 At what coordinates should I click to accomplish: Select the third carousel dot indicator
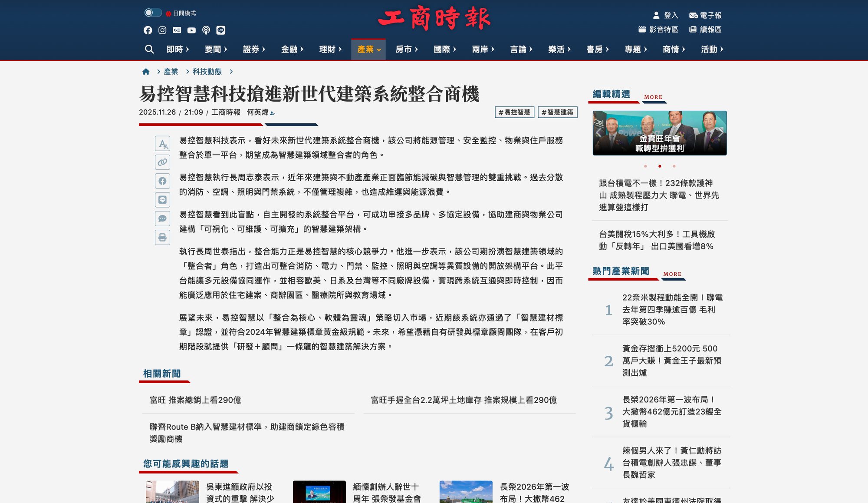[x=674, y=166]
